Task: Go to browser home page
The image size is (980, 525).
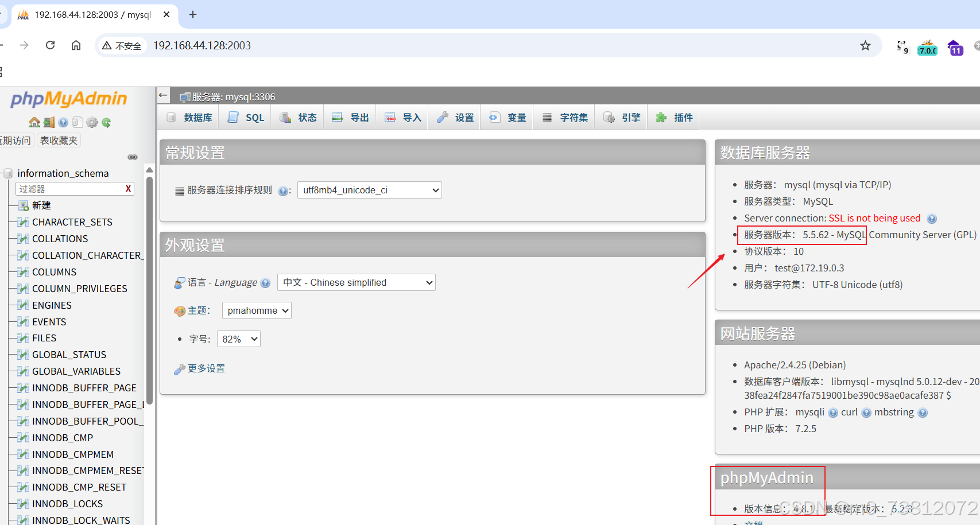Action: point(76,45)
